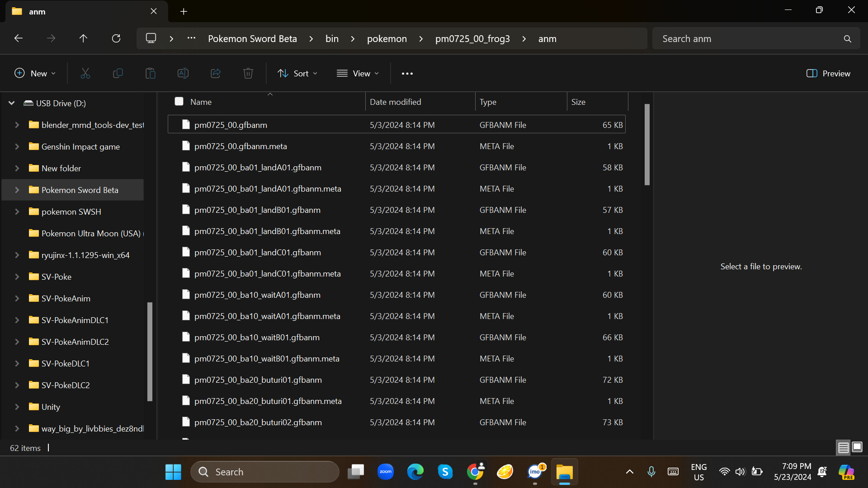
Task: Click the Copy icon in toolbar
Action: click(118, 73)
